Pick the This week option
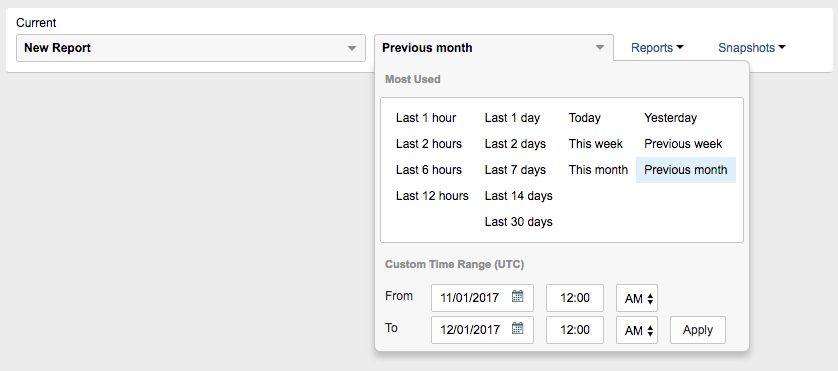 (x=595, y=144)
